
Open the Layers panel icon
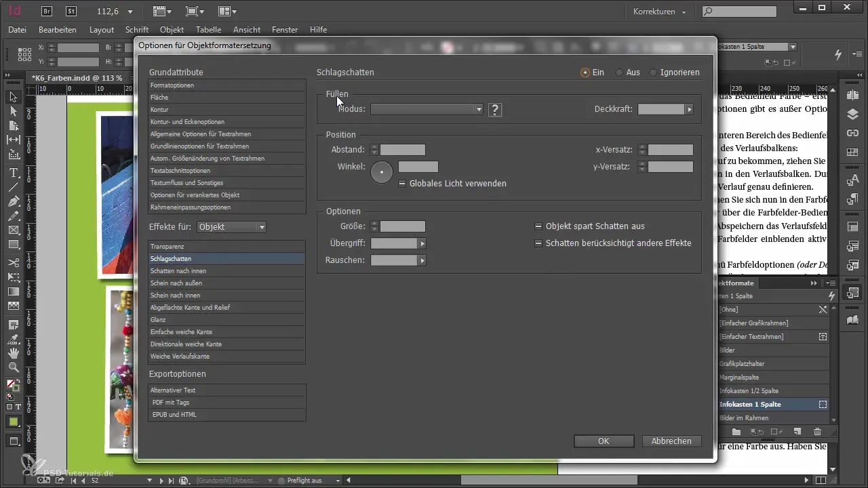coord(853,115)
